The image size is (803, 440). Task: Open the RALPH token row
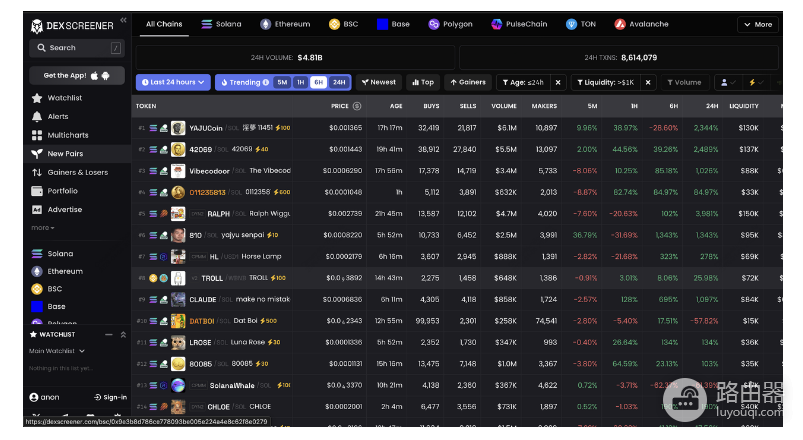point(457,214)
